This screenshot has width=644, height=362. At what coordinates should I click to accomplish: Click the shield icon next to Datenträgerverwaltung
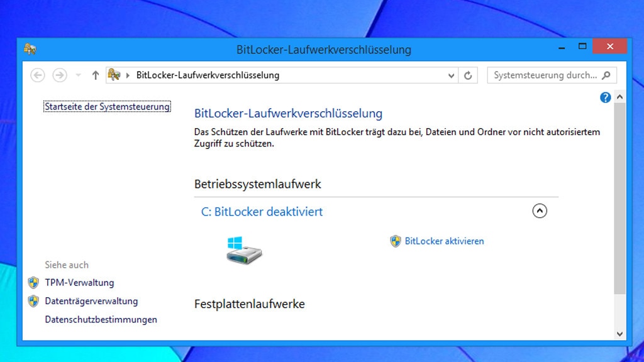33,301
